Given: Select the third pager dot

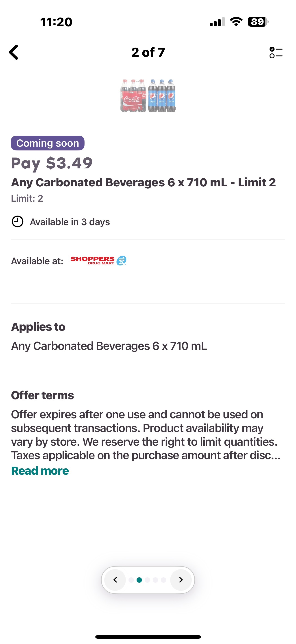Looking at the screenshot, I should click(148, 580).
